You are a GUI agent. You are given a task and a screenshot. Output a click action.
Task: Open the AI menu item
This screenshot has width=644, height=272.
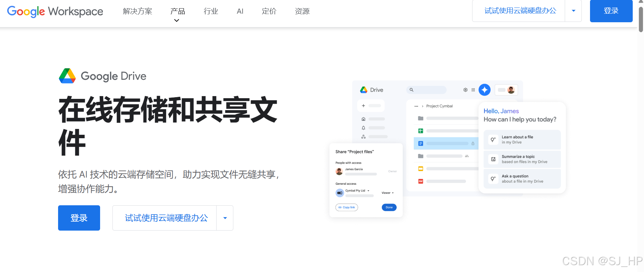coord(240,11)
